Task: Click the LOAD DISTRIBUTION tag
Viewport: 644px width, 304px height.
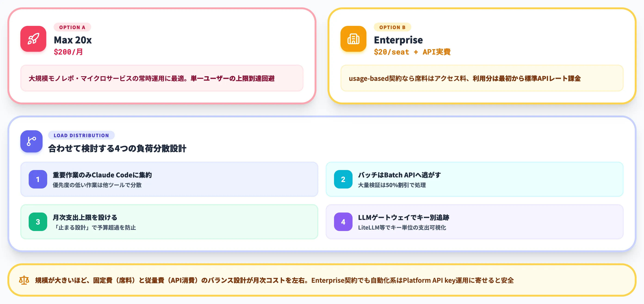Action: 81,135
